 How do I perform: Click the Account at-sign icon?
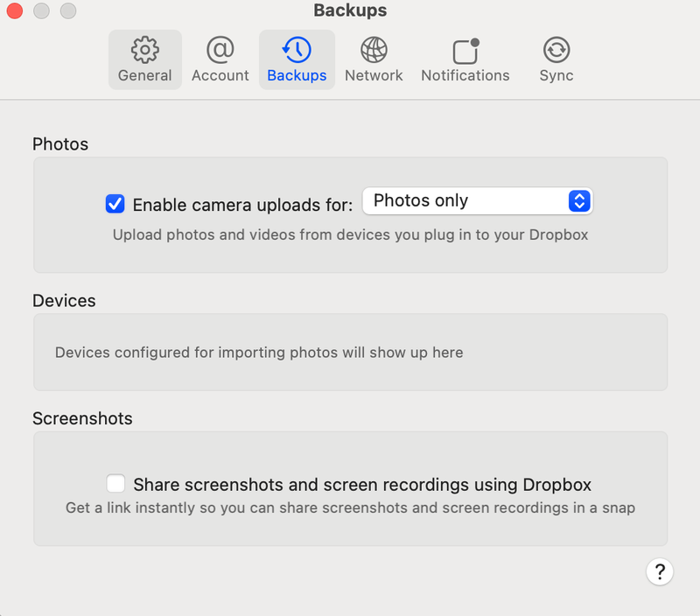[x=220, y=49]
